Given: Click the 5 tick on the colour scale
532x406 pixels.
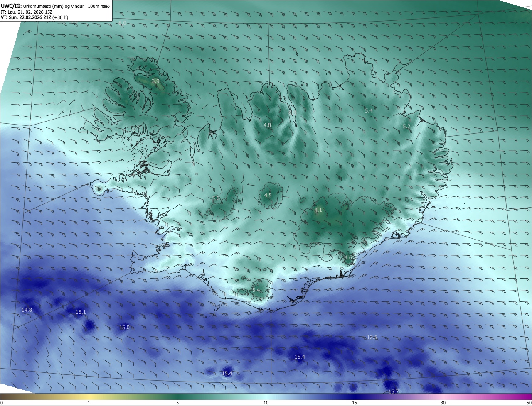Looking at the screenshot, I should coord(177,403).
